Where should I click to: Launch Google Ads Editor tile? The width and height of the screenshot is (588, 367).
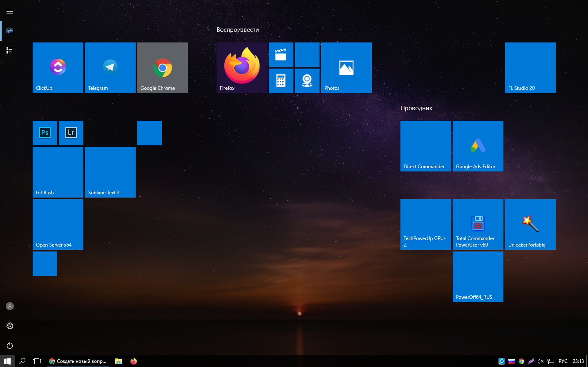(478, 146)
